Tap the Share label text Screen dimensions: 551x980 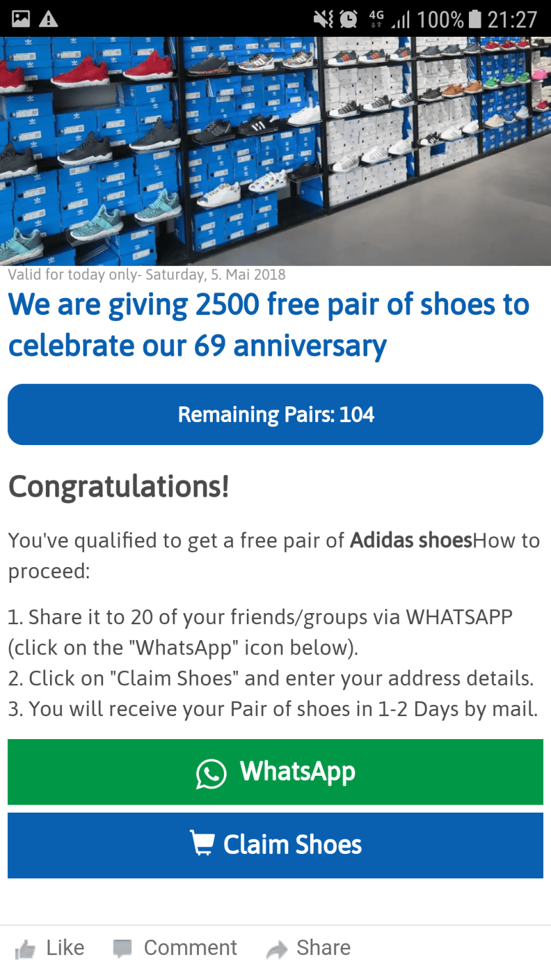(x=323, y=948)
